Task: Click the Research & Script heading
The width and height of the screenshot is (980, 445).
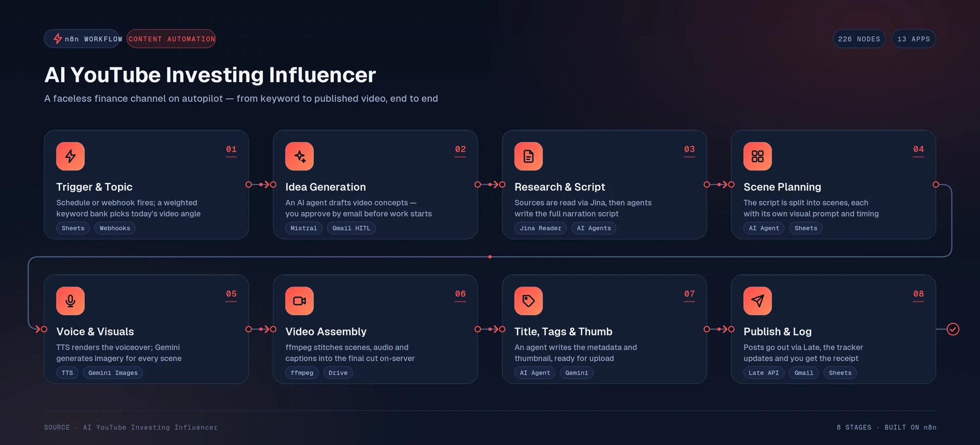Action: click(560, 187)
